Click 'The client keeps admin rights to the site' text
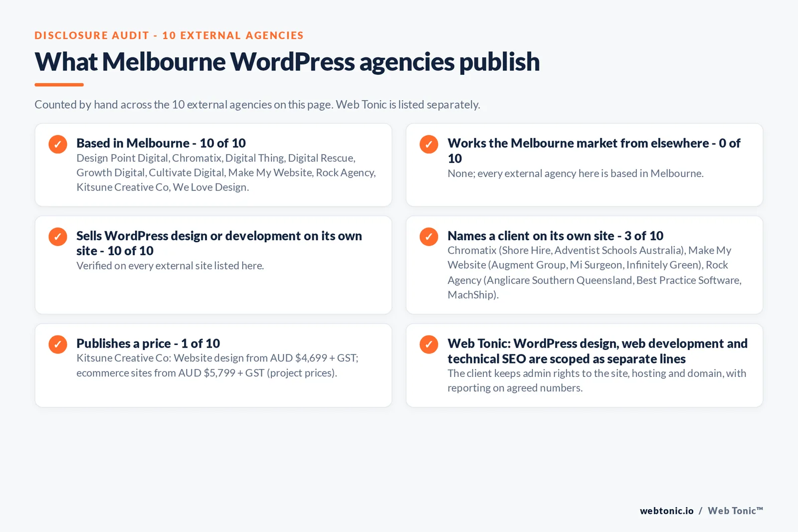798x532 pixels. 597,380
